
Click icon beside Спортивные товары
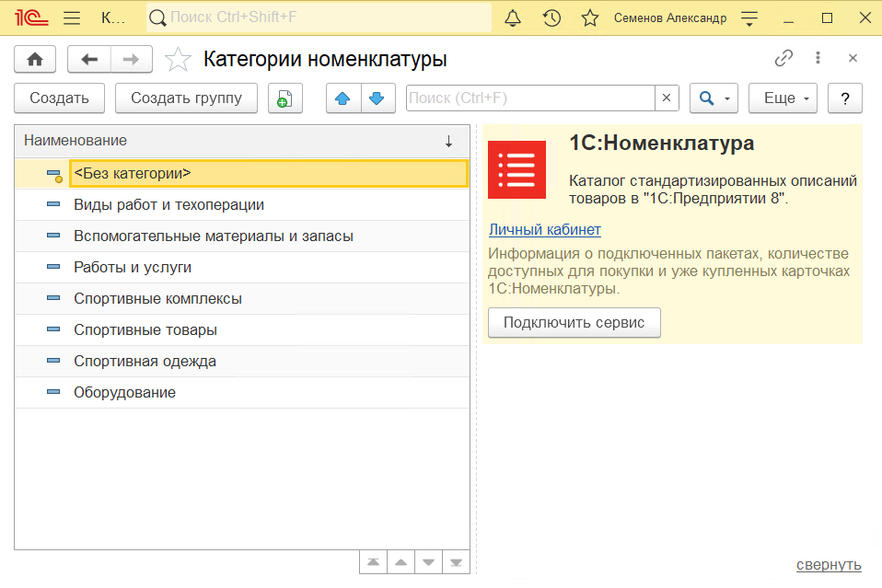[x=53, y=329]
